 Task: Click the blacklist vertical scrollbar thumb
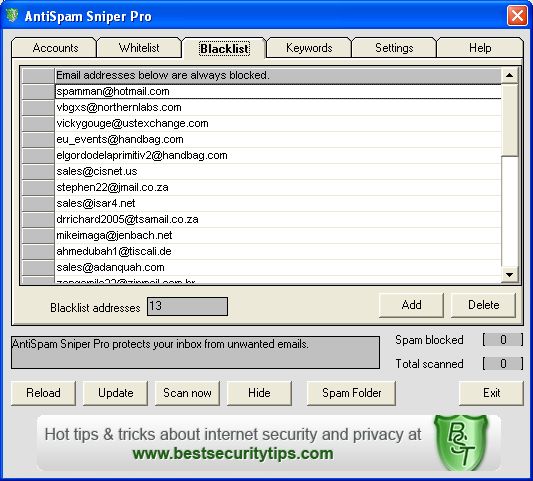pos(509,120)
